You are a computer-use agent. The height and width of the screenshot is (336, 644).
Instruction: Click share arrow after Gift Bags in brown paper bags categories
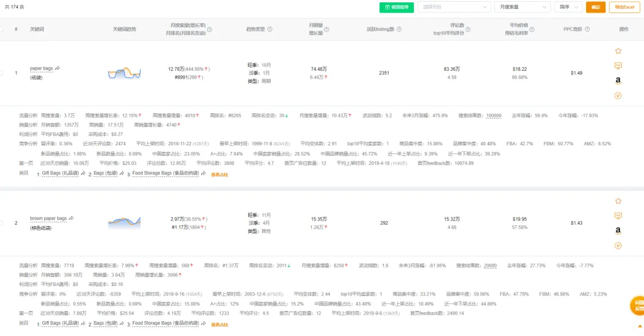click(x=83, y=323)
